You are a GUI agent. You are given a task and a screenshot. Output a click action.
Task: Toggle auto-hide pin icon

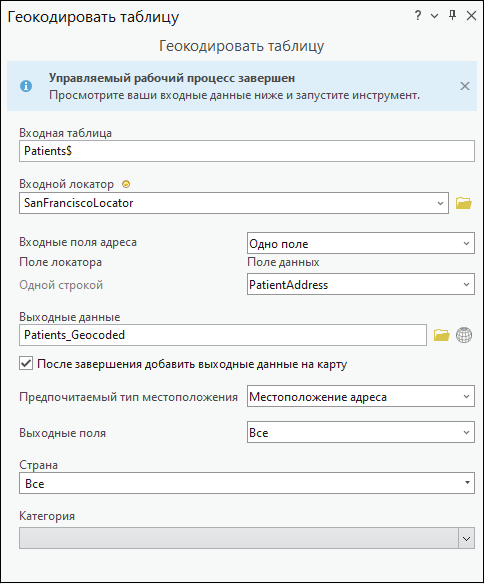[x=452, y=16]
